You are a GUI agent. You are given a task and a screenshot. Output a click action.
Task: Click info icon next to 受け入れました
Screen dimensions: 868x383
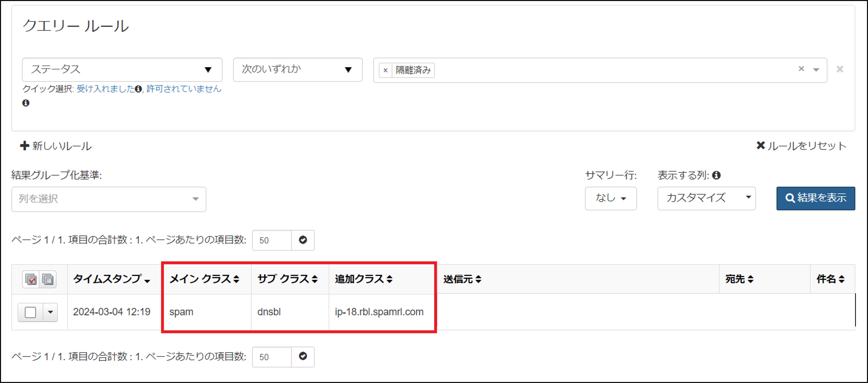tap(138, 89)
